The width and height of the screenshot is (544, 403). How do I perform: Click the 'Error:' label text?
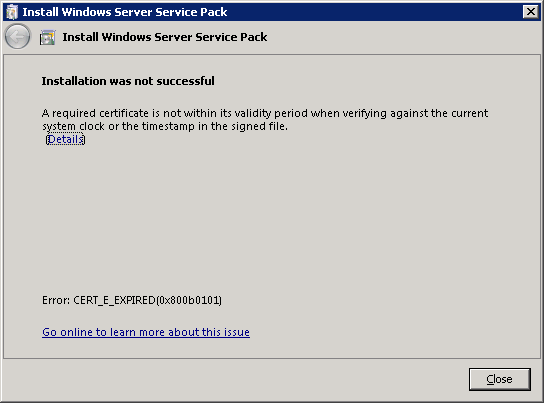(56, 300)
